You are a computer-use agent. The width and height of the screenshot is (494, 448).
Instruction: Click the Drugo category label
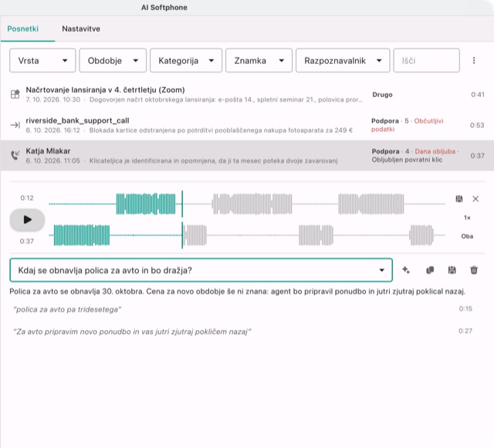(383, 94)
